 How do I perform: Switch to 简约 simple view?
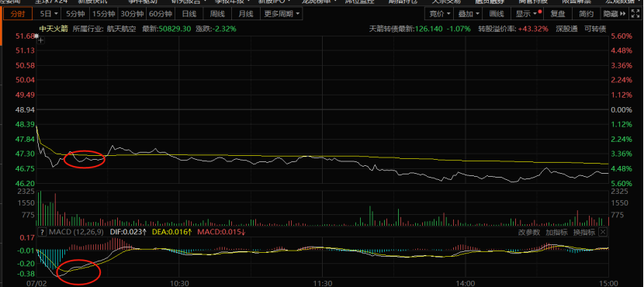pos(586,14)
